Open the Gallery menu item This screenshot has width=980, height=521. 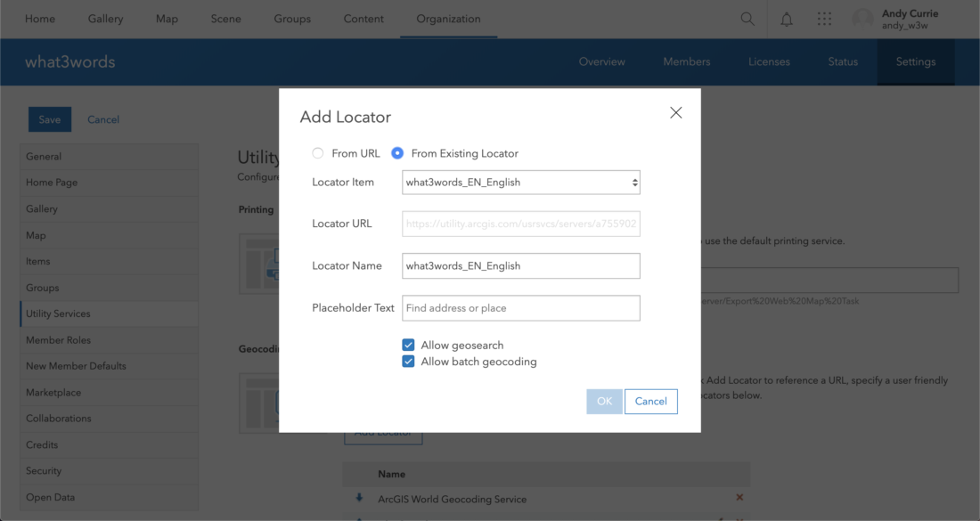[106, 19]
